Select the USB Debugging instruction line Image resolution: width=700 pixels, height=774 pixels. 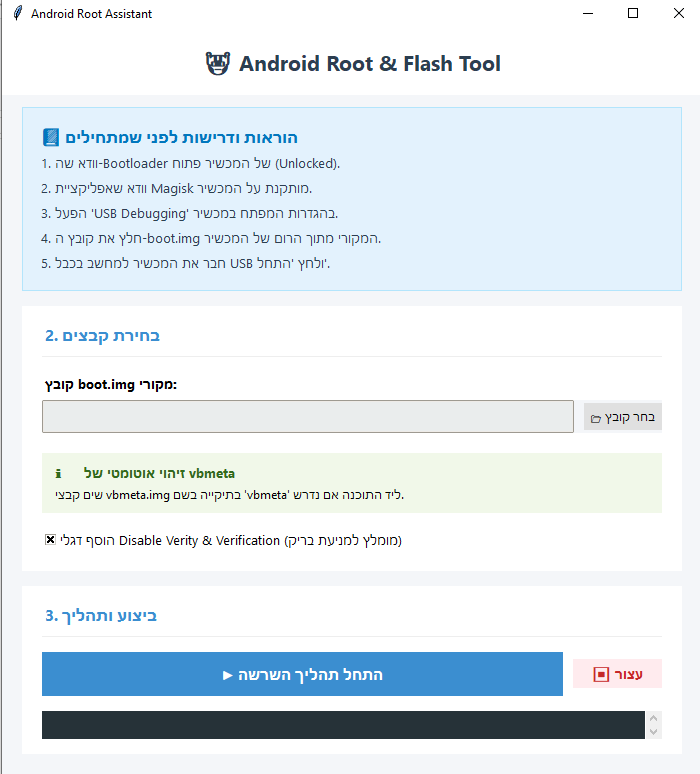point(190,213)
